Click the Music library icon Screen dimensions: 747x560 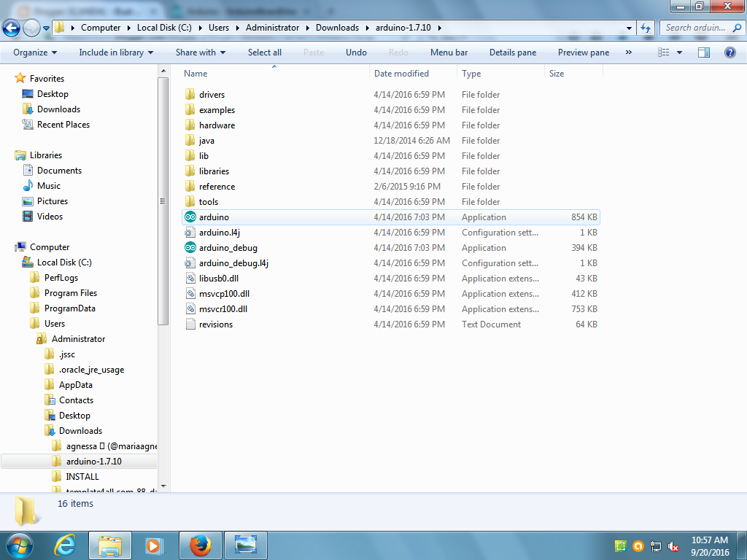28,186
